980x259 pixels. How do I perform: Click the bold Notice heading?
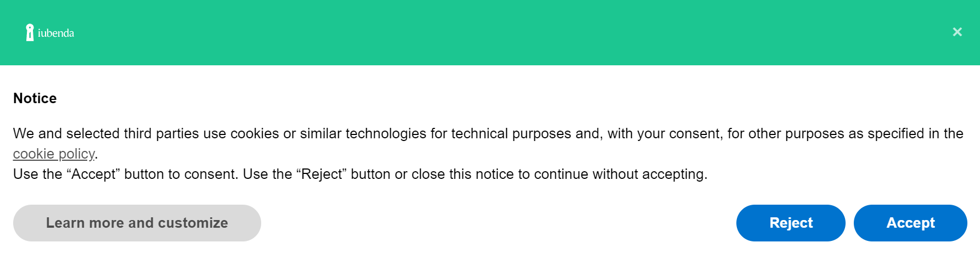coord(35,98)
